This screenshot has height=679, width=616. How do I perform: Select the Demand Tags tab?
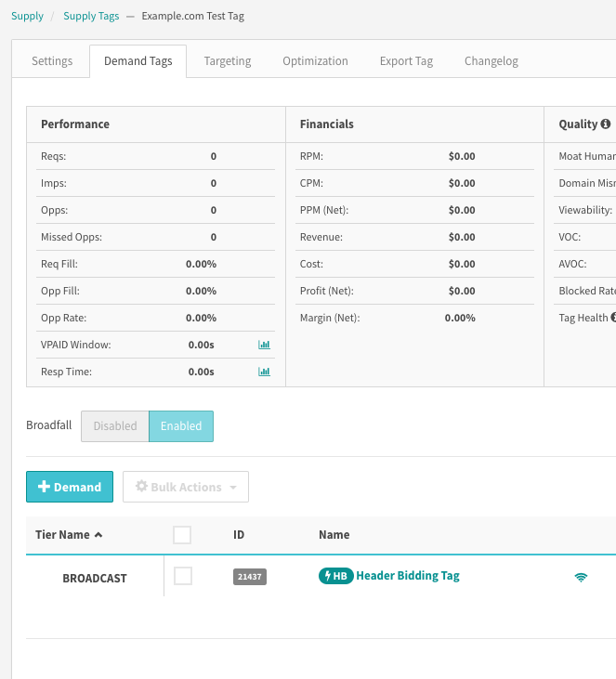[138, 61]
